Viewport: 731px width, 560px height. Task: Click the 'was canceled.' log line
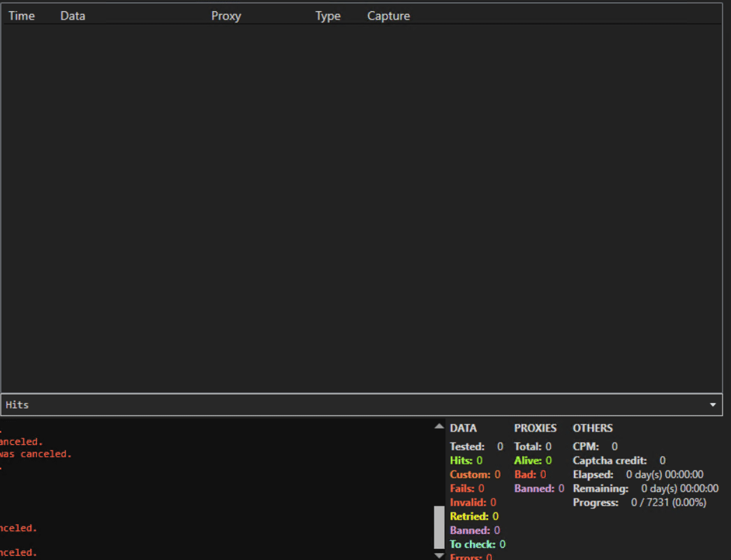coord(36,454)
